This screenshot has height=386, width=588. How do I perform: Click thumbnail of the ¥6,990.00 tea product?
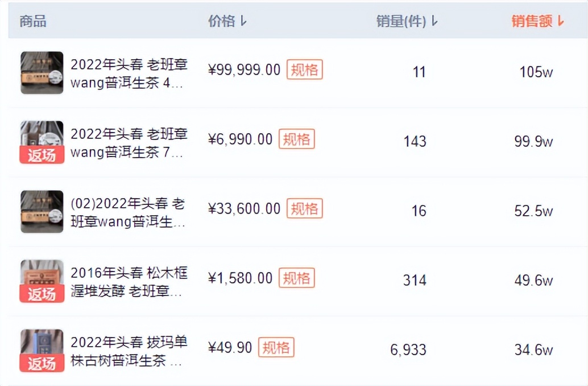coord(42,142)
